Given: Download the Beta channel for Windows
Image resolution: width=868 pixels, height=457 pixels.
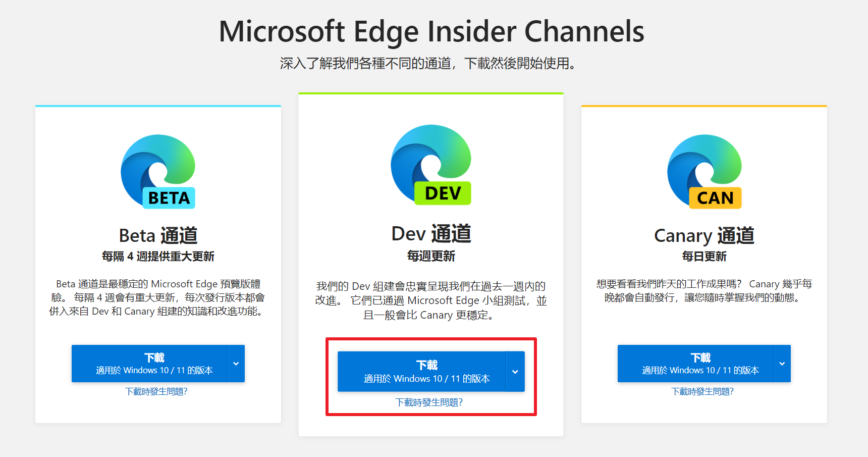Looking at the screenshot, I should 149,364.
